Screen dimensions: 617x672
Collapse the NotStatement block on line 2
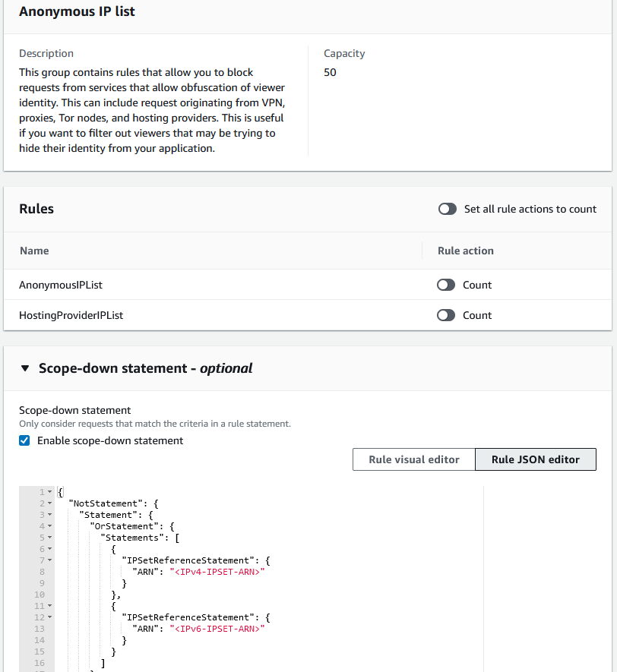[x=49, y=503]
